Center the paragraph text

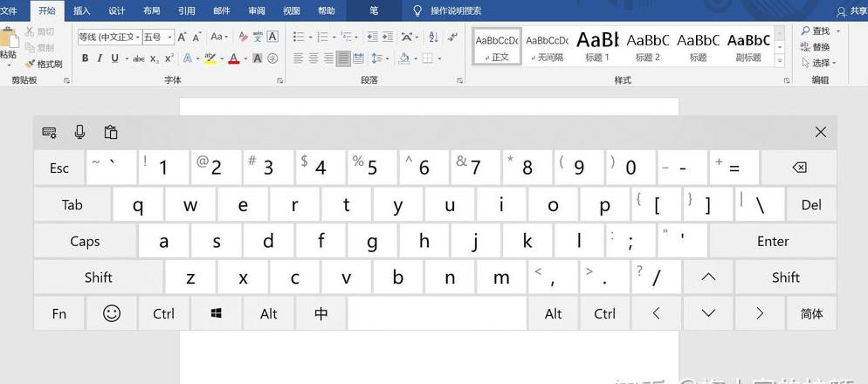pyautogui.click(x=313, y=58)
